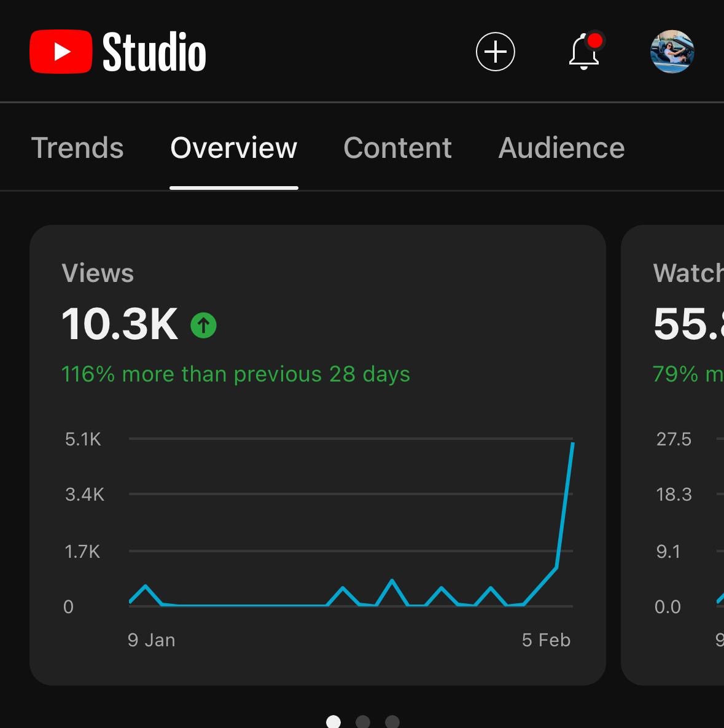Tap the YouTube Studio logo
The width and height of the screenshot is (724, 728).
coord(118,52)
